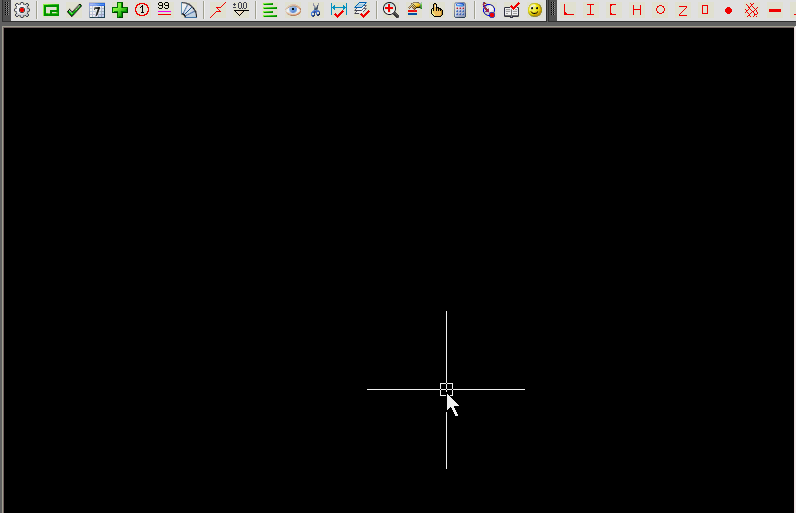Click the red crosshatch pattern icon
Screen dimensions: 796x513
tap(751, 10)
